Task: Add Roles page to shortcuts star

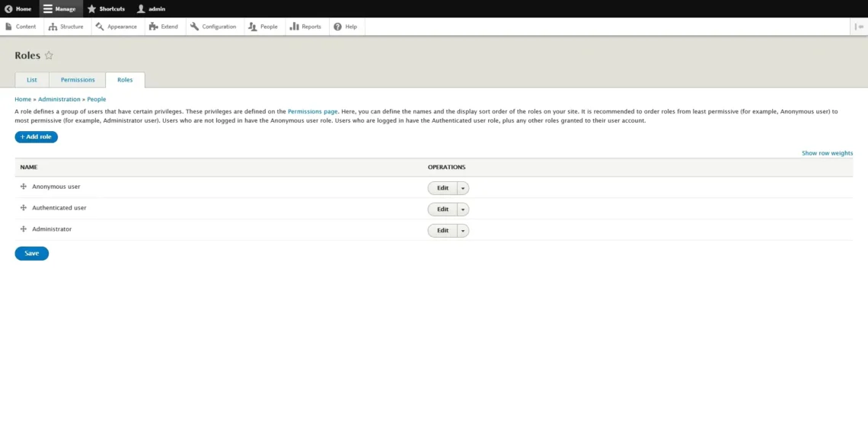Action: point(49,56)
